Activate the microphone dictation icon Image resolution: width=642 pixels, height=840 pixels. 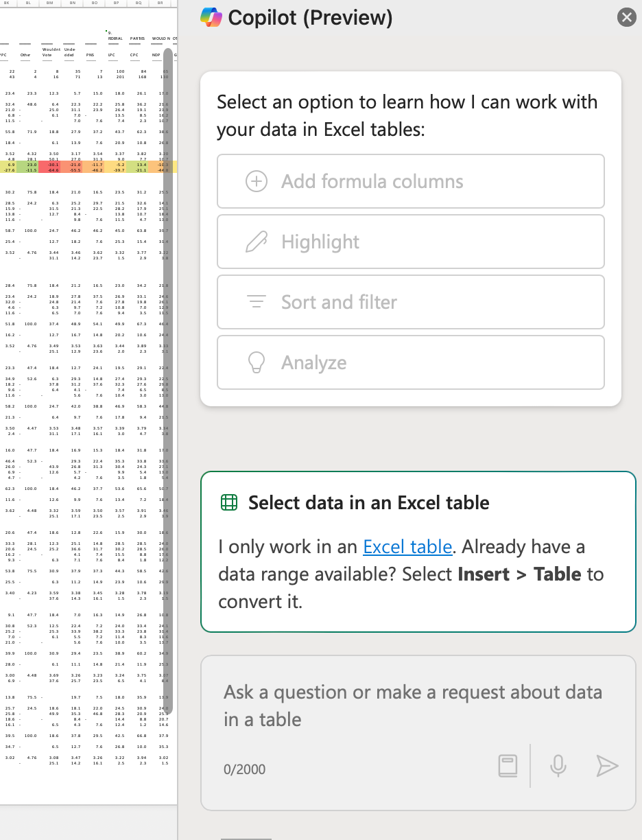point(558,766)
